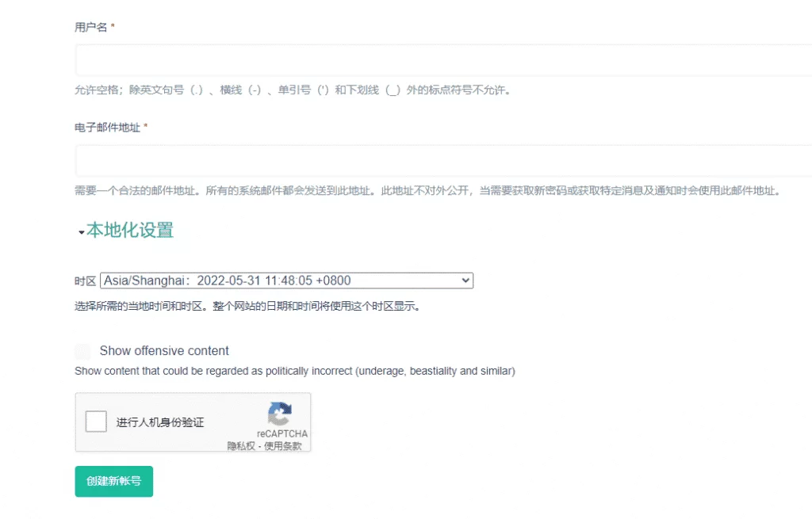Click the 用户名 field label
This screenshot has width=812, height=519.
pos(90,27)
